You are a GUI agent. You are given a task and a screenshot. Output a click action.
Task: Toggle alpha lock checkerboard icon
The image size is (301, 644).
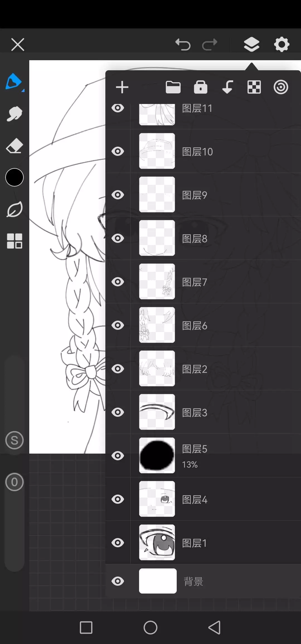click(x=254, y=87)
